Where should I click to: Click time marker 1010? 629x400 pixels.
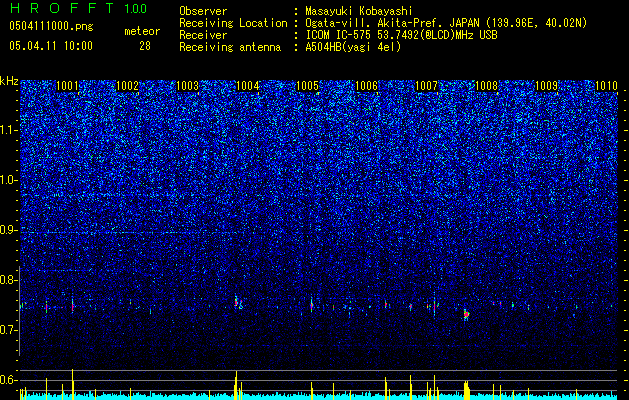pos(606,86)
